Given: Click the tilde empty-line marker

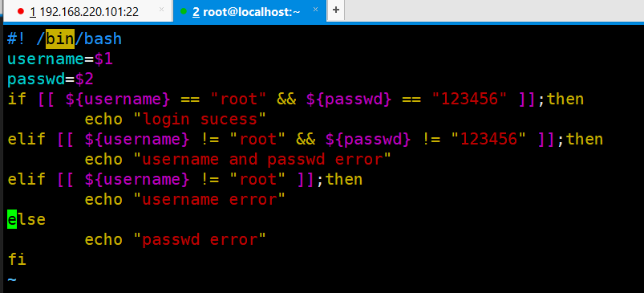Looking at the screenshot, I should (x=12, y=280).
